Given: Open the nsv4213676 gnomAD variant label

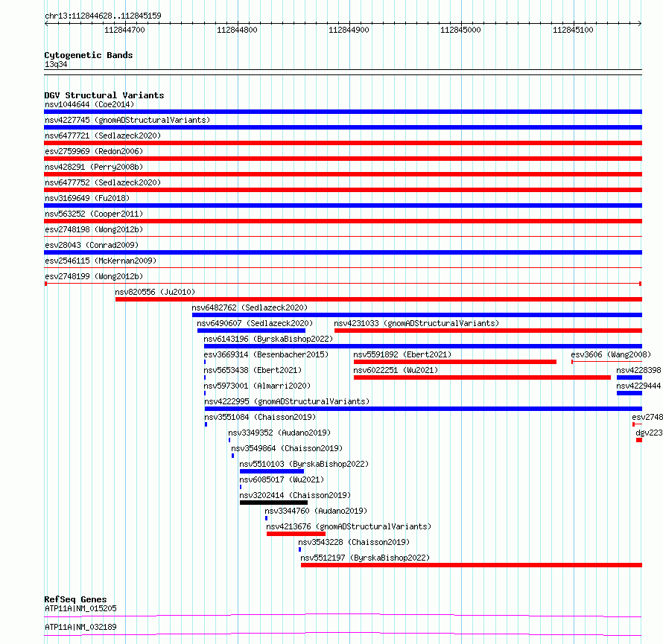Looking at the screenshot, I should click(x=349, y=526).
